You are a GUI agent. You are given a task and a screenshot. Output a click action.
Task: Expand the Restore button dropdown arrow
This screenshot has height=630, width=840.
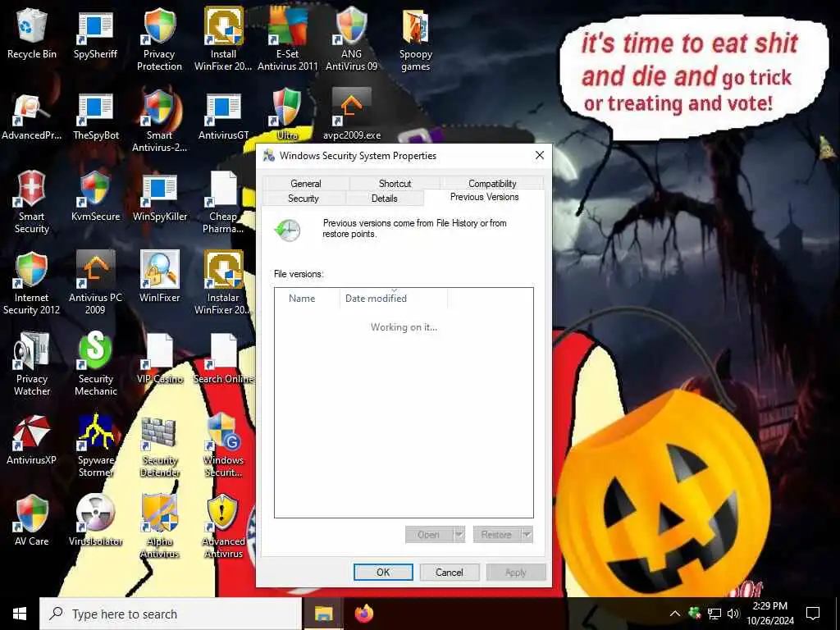(527, 535)
